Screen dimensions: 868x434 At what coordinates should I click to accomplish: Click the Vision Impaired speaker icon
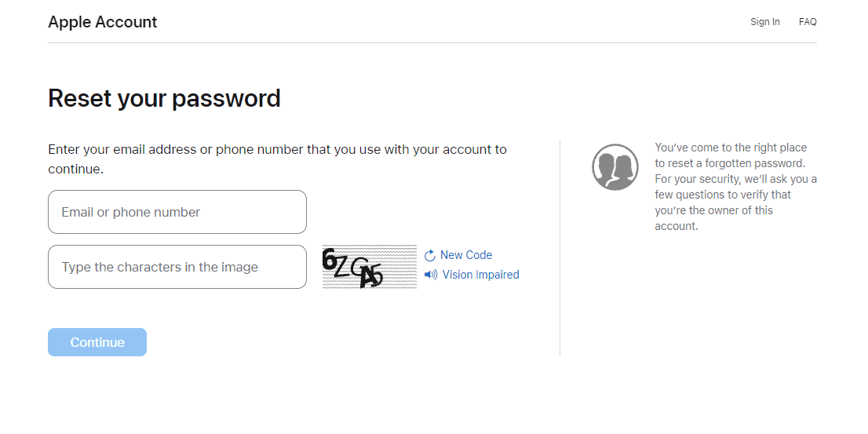(x=430, y=275)
